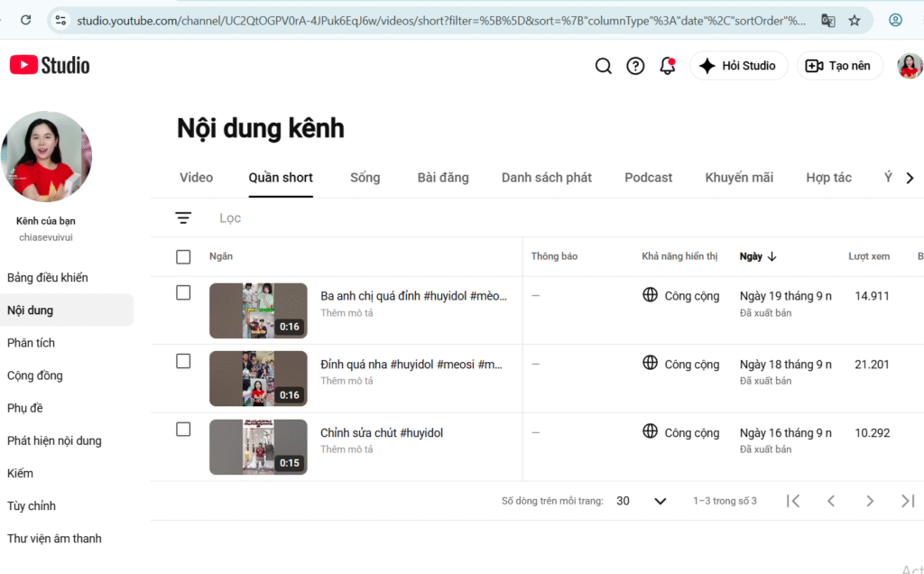Open search with the magnifier icon
The width and height of the screenshot is (924, 574).
coord(603,66)
